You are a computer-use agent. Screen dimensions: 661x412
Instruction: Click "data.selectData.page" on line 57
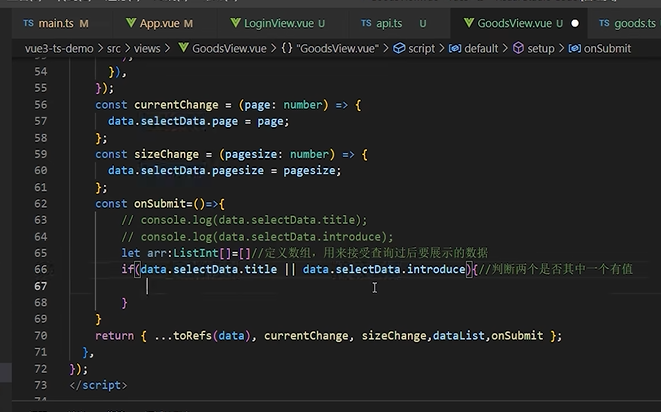(x=173, y=121)
